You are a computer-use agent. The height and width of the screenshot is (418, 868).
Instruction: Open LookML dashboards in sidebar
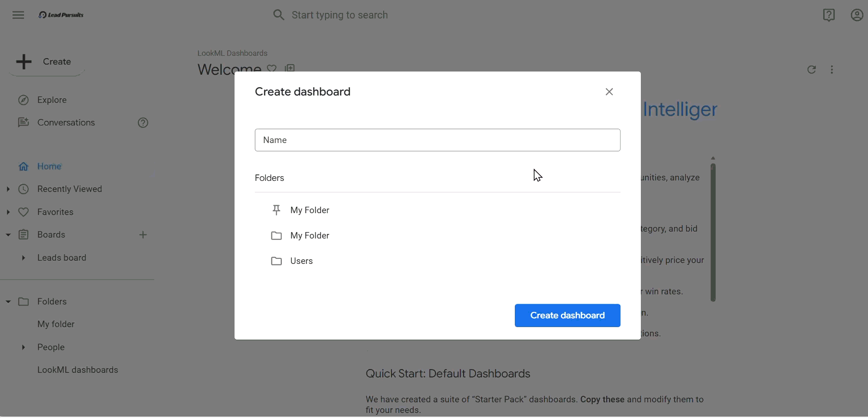click(x=78, y=370)
